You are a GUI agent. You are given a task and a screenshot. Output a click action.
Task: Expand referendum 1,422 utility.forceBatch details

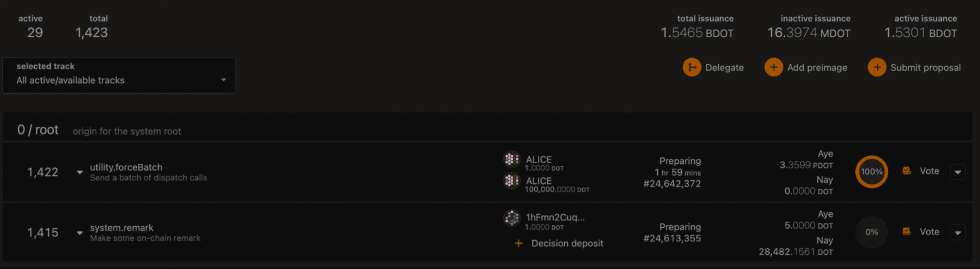(80, 172)
